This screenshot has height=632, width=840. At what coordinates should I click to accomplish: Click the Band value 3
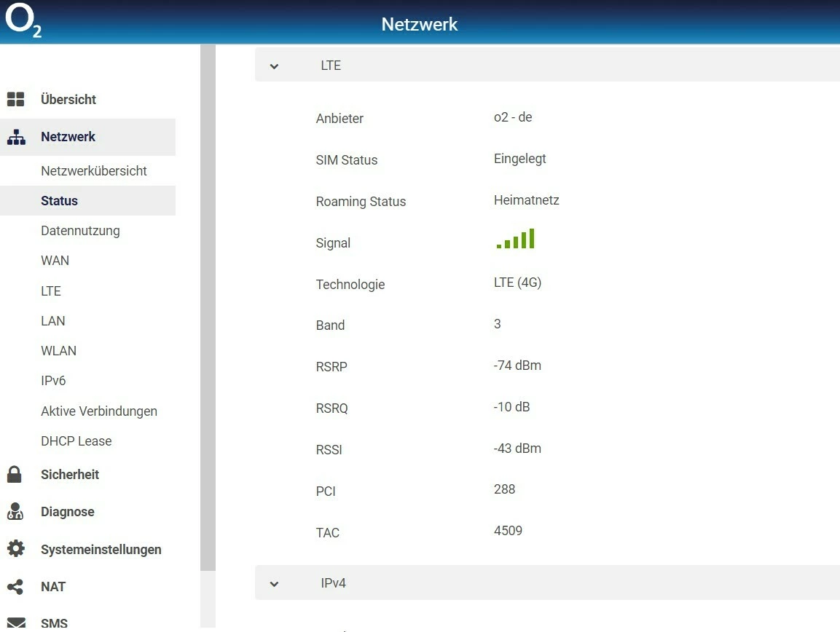497,324
